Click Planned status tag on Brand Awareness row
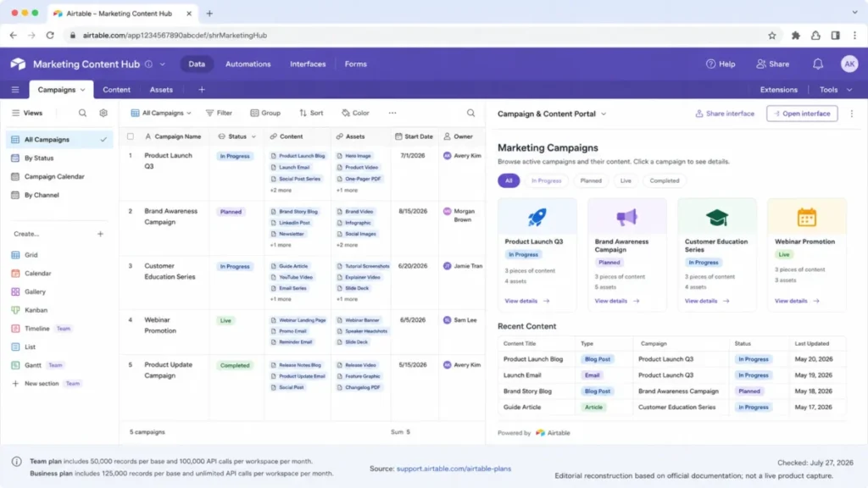 231,212
